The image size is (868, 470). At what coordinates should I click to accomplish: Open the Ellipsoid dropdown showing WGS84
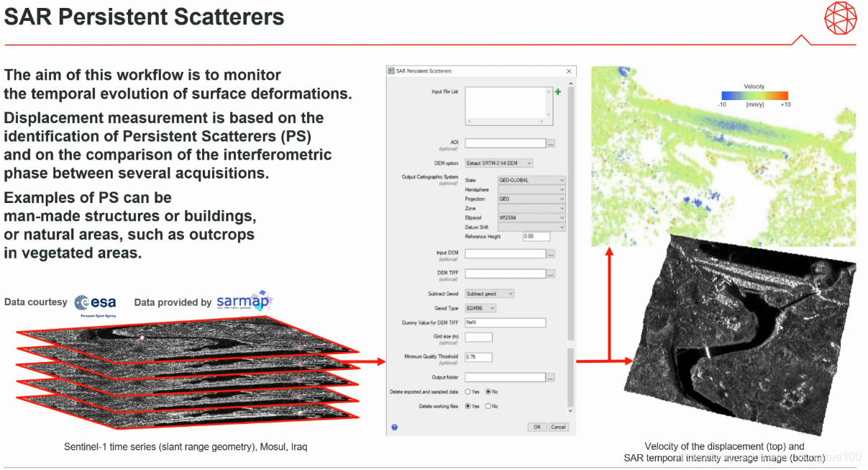click(x=531, y=217)
